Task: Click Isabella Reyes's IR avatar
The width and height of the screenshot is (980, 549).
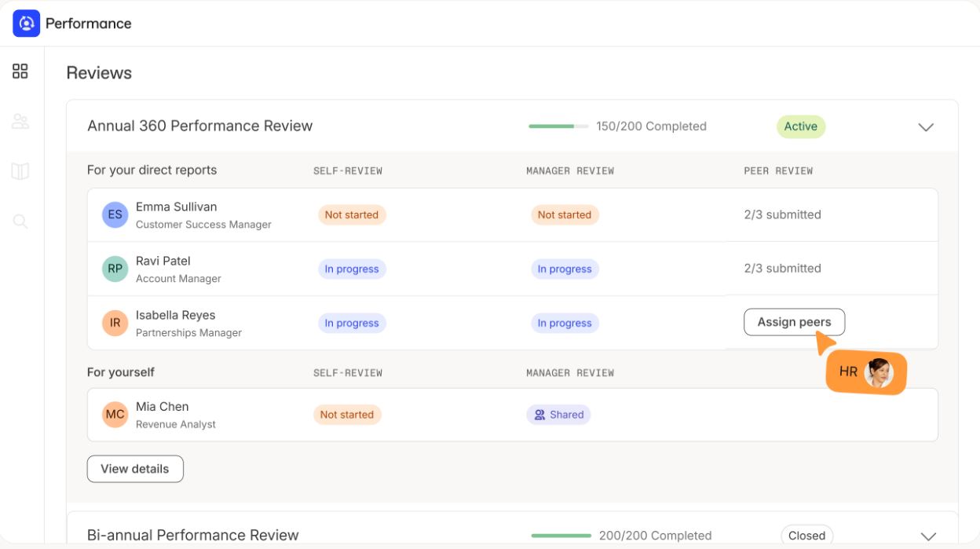Action: 115,323
